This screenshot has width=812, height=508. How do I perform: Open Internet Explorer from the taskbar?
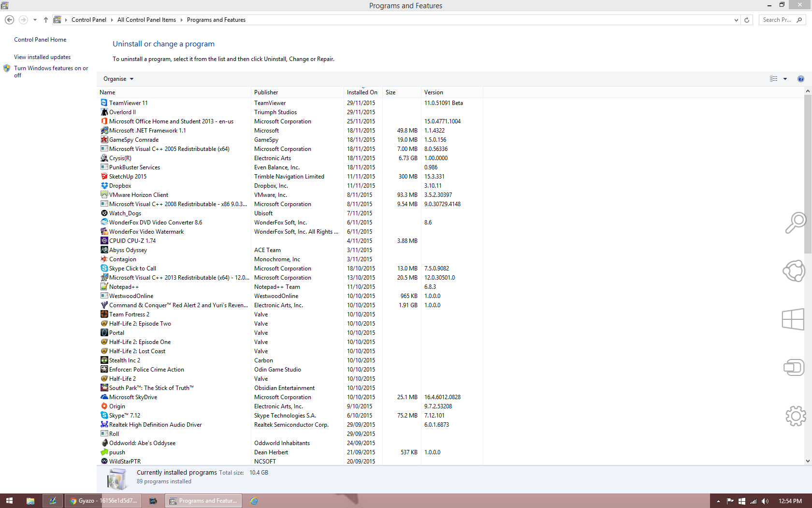coord(254,501)
